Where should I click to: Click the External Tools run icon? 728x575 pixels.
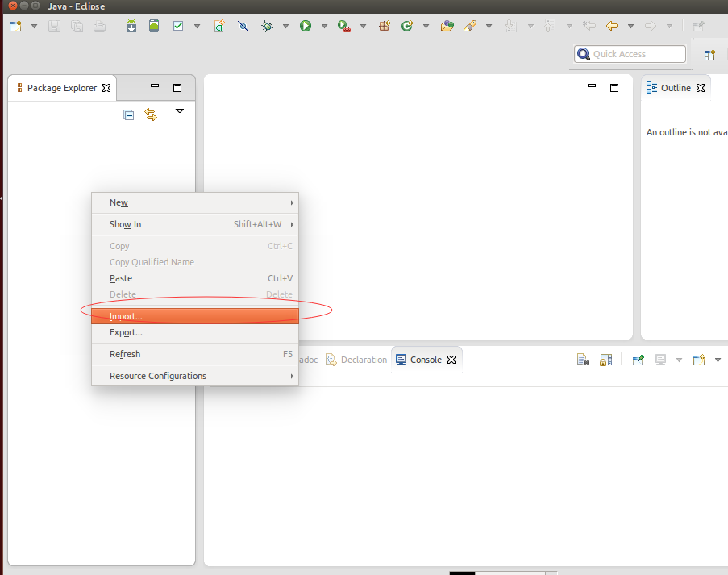[x=344, y=26]
